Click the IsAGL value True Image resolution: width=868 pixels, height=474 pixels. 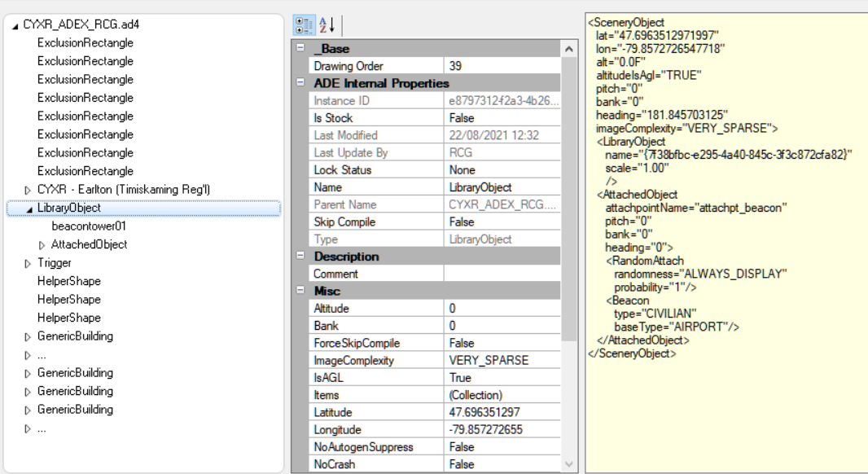pyautogui.click(x=502, y=378)
